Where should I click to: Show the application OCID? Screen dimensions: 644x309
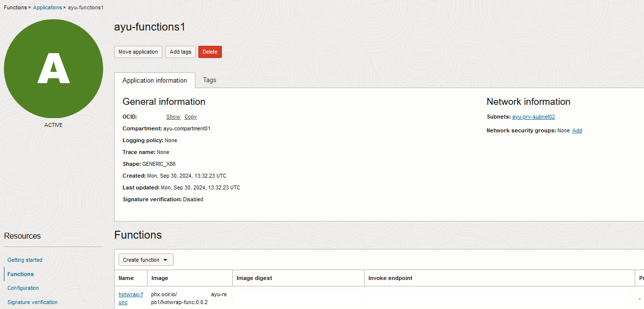pos(173,117)
